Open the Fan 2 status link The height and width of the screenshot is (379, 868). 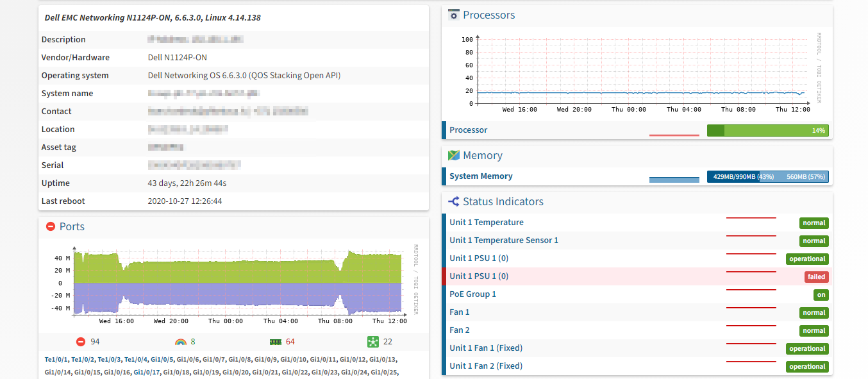coord(460,330)
